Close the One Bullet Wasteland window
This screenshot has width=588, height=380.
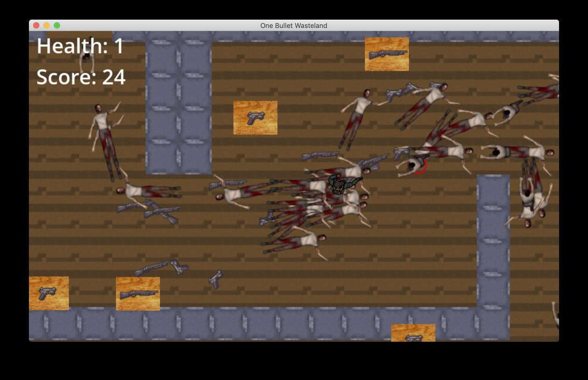click(x=36, y=25)
